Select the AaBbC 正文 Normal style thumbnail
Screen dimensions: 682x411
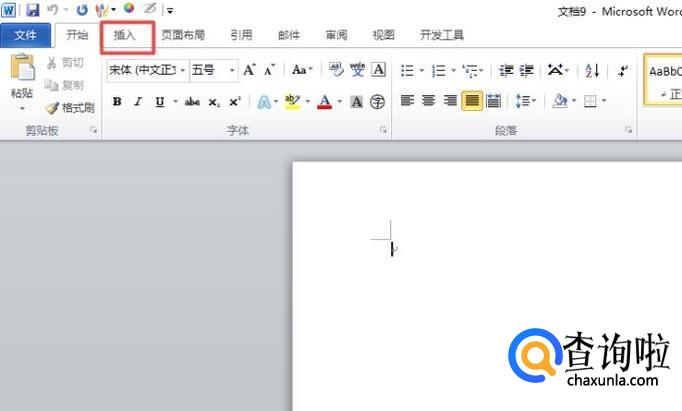click(663, 80)
